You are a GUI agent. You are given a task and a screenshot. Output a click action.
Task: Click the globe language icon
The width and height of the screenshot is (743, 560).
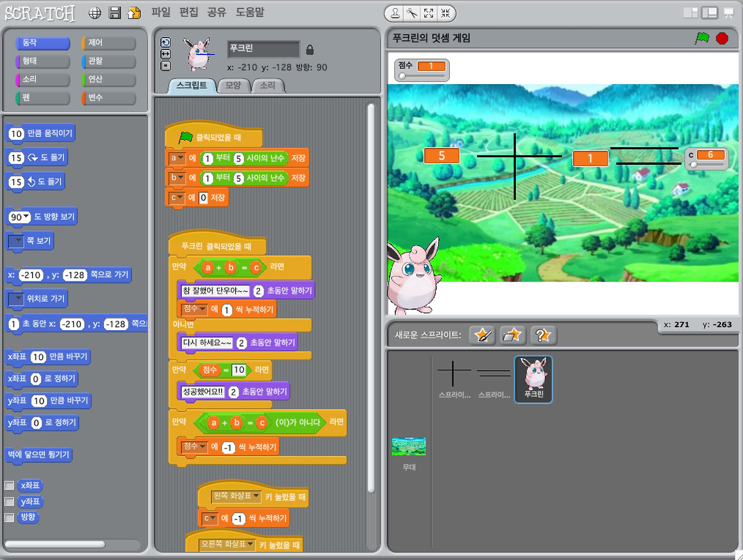(x=95, y=13)
